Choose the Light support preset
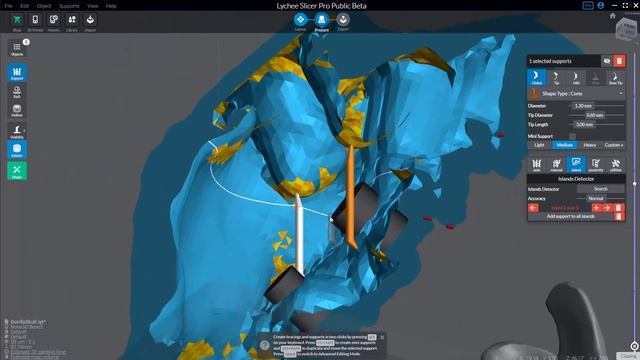640x360 pixels. [x=539, y=145]
